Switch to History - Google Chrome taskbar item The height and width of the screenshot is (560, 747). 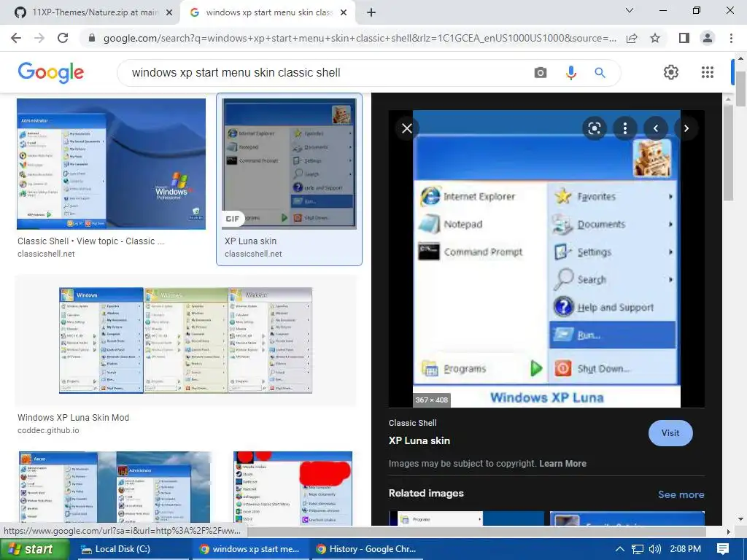368,549
